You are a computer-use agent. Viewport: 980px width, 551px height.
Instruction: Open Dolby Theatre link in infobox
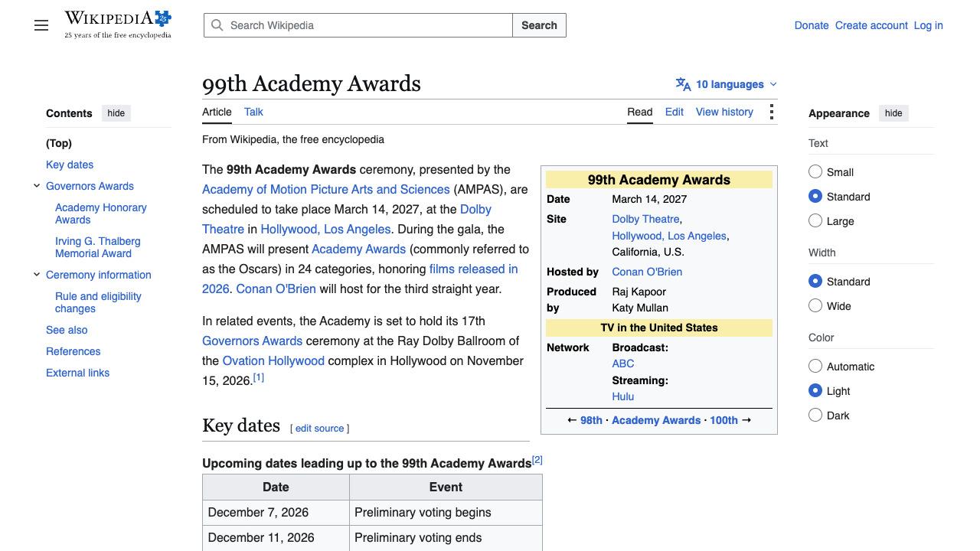pos(645,219)
